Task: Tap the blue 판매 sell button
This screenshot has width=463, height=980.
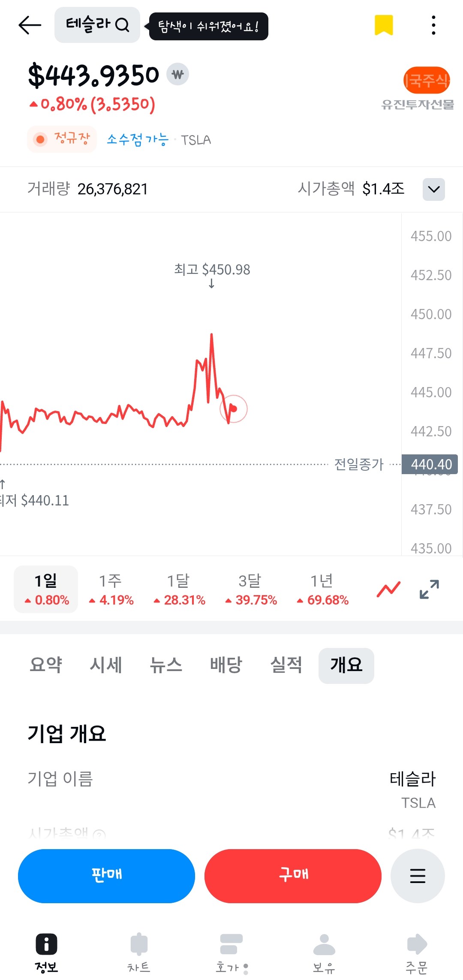Action: (106, 876)
